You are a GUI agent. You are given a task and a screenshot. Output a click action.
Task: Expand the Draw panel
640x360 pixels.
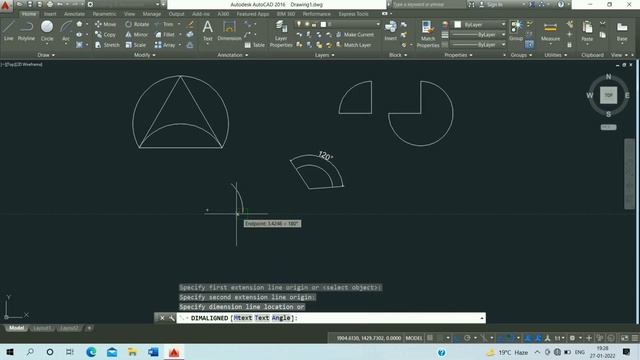click(x=46, y=55)
